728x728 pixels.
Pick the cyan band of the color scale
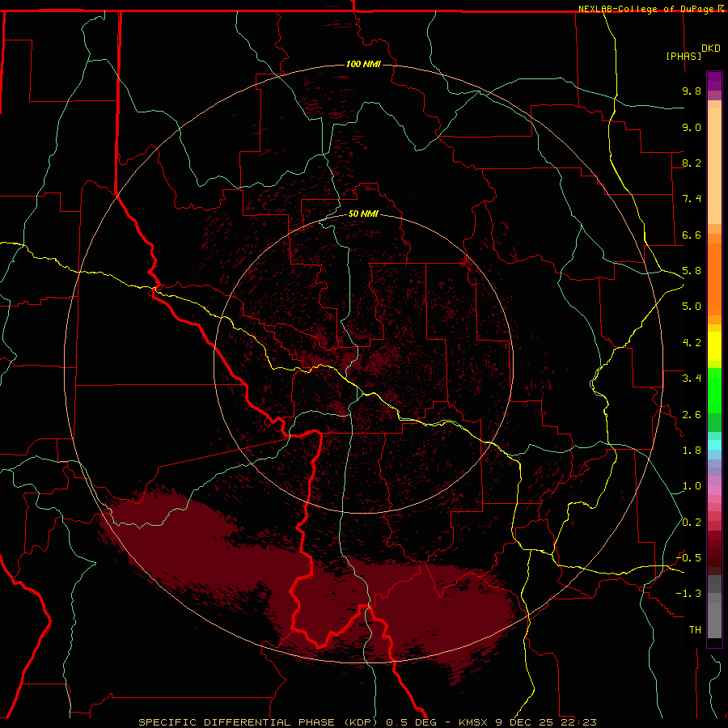tap(714, 445)
